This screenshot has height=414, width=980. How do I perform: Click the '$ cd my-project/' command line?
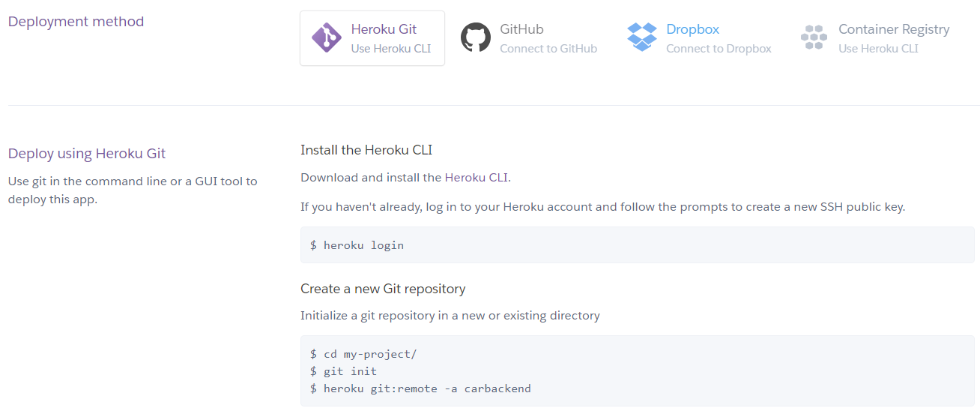363,353
